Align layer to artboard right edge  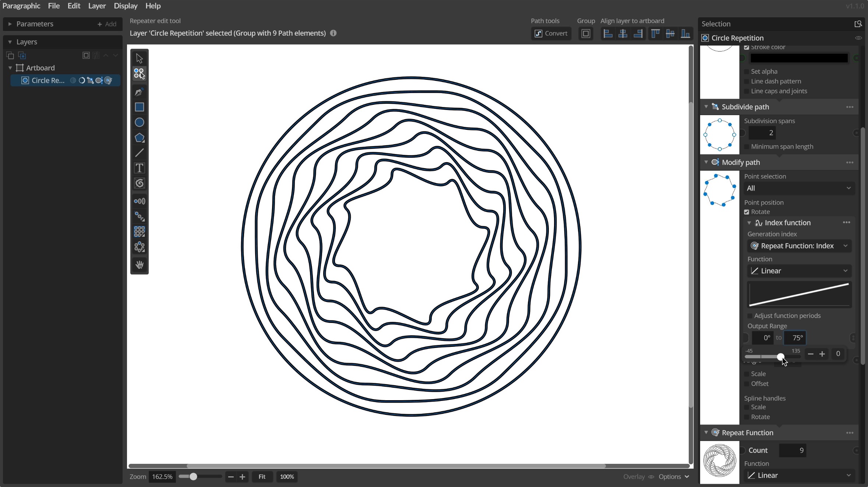[x=638, y=34]
